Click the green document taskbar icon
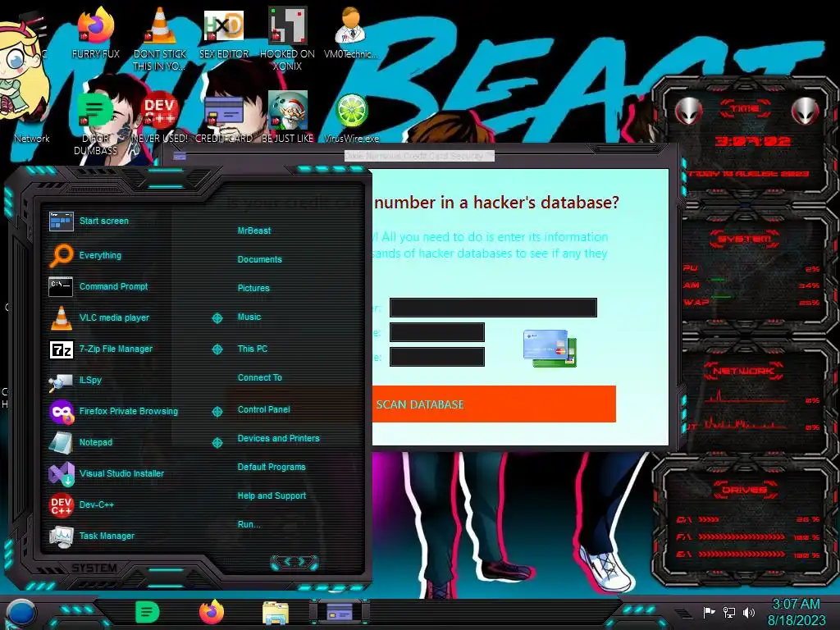This screenshot has height=630, width=840. tap(148, 612)
